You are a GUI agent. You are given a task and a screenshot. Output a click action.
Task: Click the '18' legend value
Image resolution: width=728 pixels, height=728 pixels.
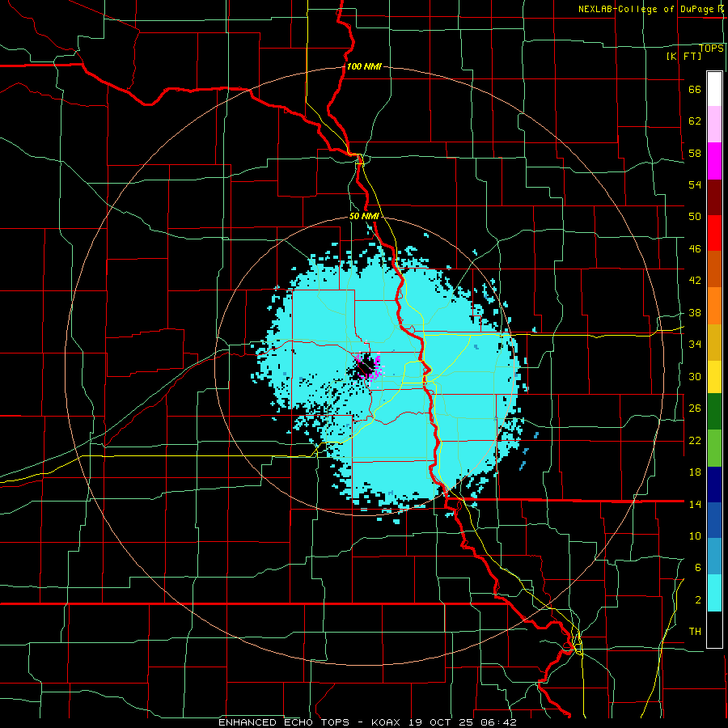pos(695,472)
